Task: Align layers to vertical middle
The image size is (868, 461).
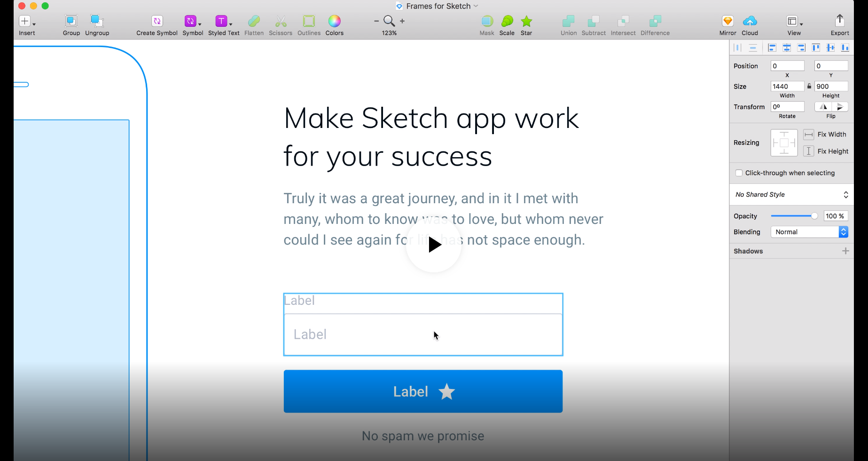Action: (830, 48)
